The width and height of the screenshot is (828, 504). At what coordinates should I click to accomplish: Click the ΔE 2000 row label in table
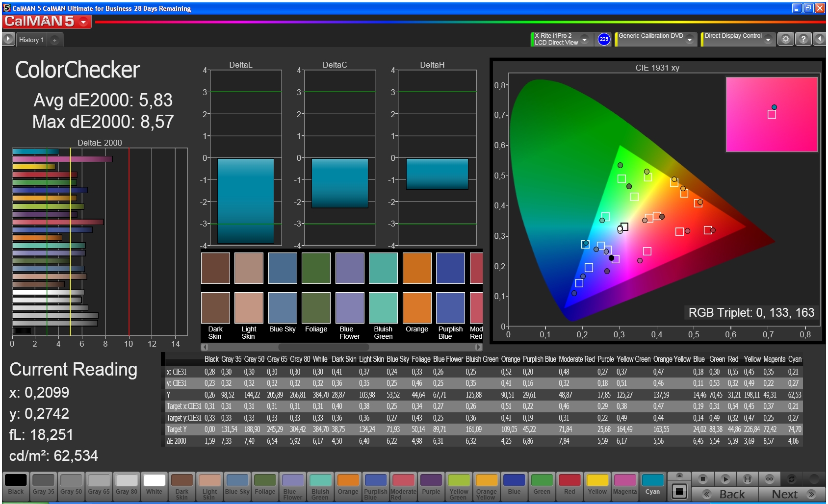pyautogui.click(x=176, y=441)
